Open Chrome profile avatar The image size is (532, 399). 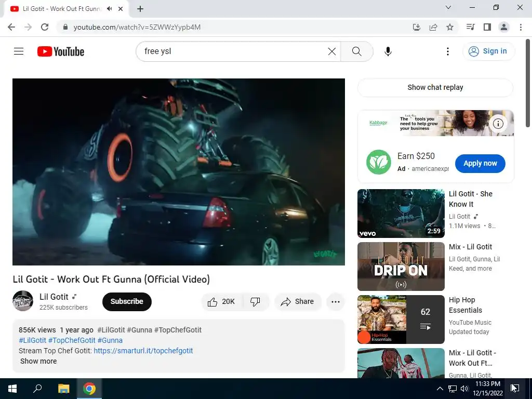[504, 27]
